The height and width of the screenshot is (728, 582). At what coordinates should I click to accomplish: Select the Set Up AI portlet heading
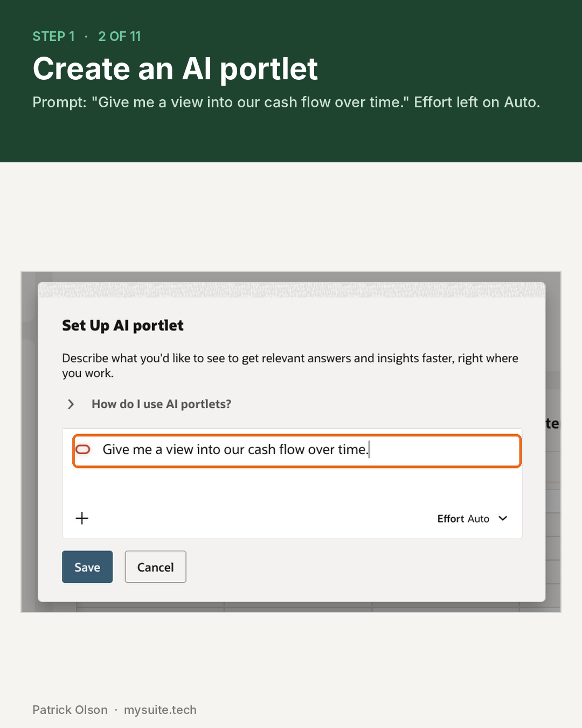tap(123, 325)
